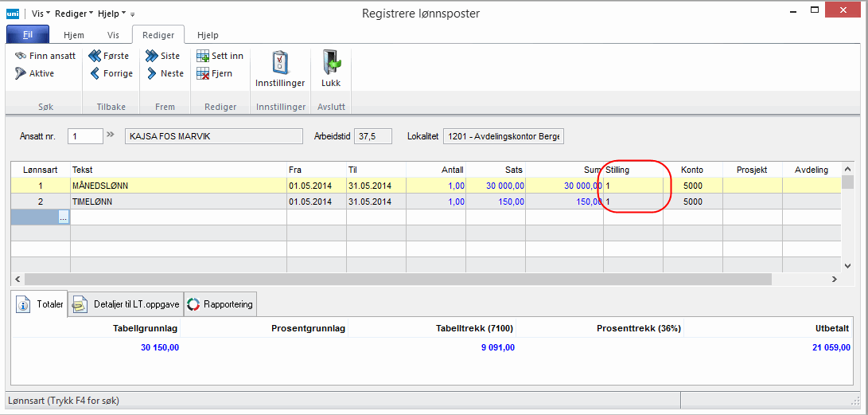Click the lookup button in Lønnsart cell

point(64,217)
